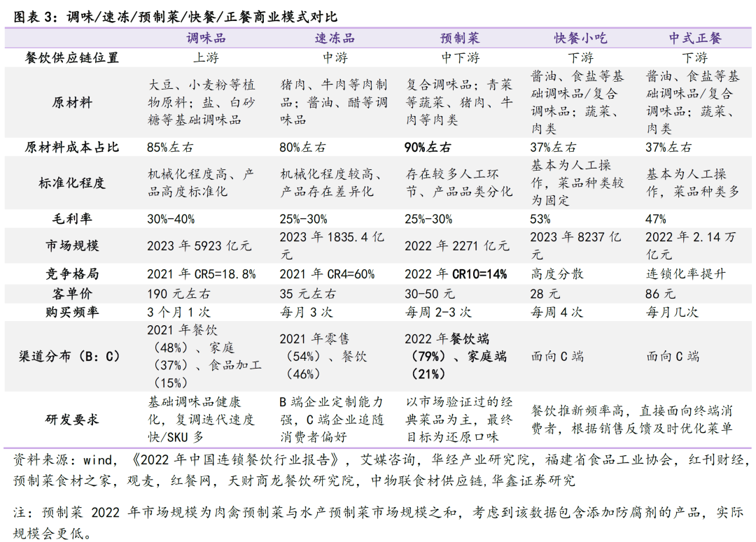Select the 速冻品 column header
This screenshot has height=542, width=756.
tap(334, 38)
